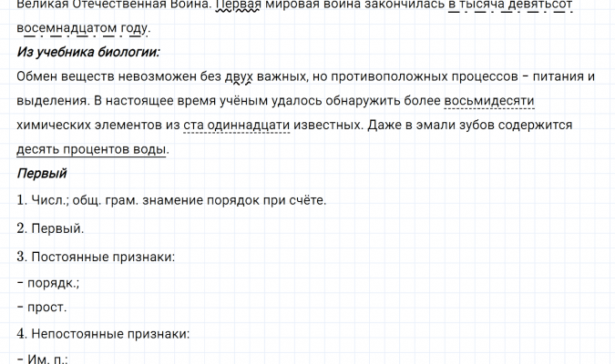Click the sub-item "– порядк.;"
The height and width of the screenshot is (364, 615).
(x=48, y=283)
